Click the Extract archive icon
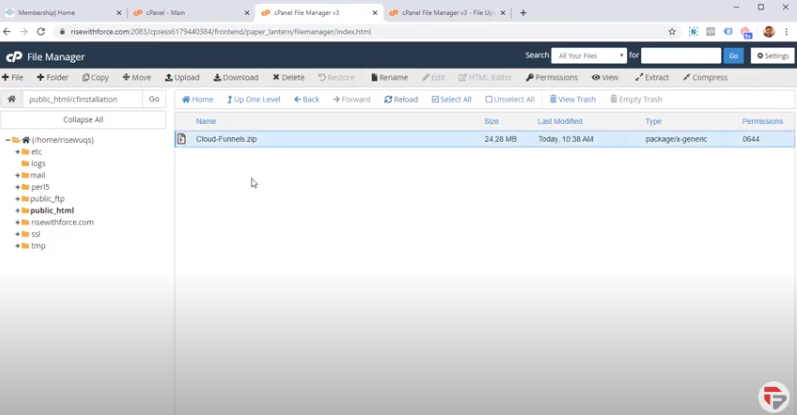Image resolution: width=797 pixels, height=415 pixels. click(x=639, y=77)
